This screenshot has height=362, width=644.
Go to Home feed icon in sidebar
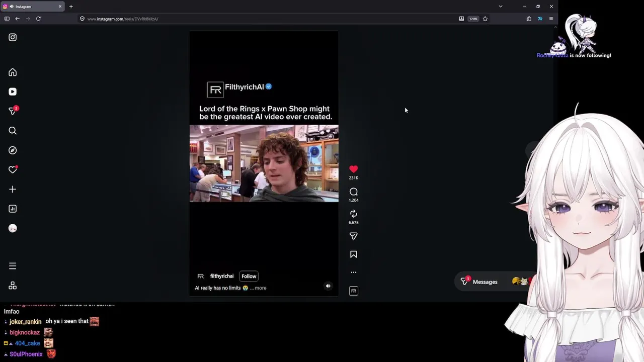pos(13,72)
